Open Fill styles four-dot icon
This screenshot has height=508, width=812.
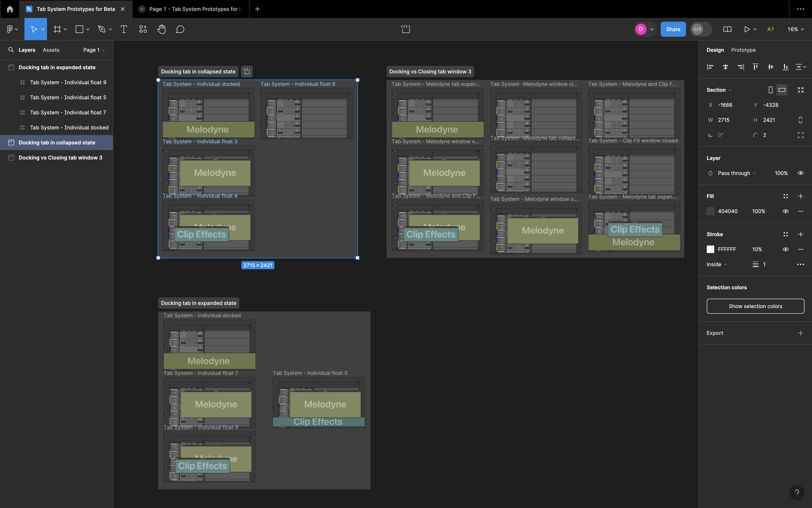(785, 196)
